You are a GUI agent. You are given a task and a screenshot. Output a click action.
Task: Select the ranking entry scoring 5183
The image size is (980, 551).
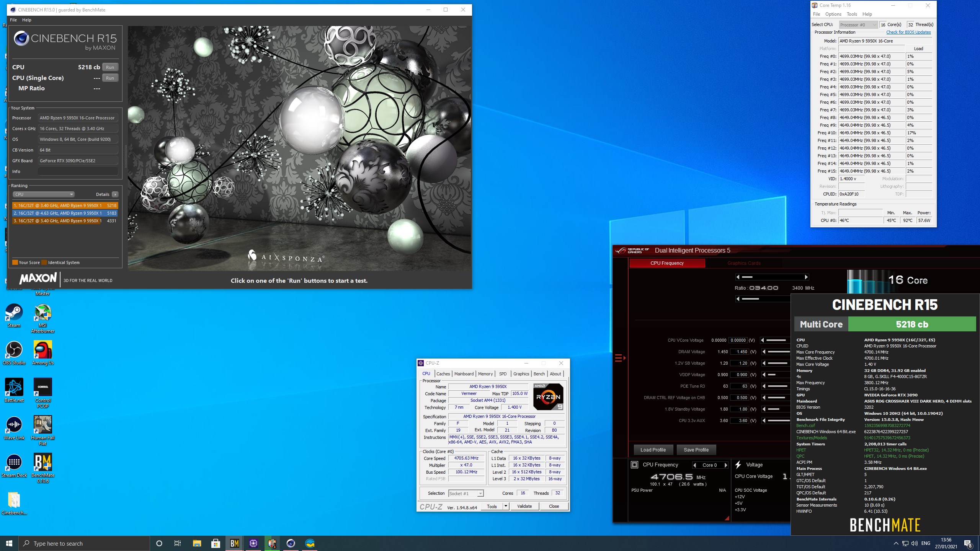pos(65,213)
